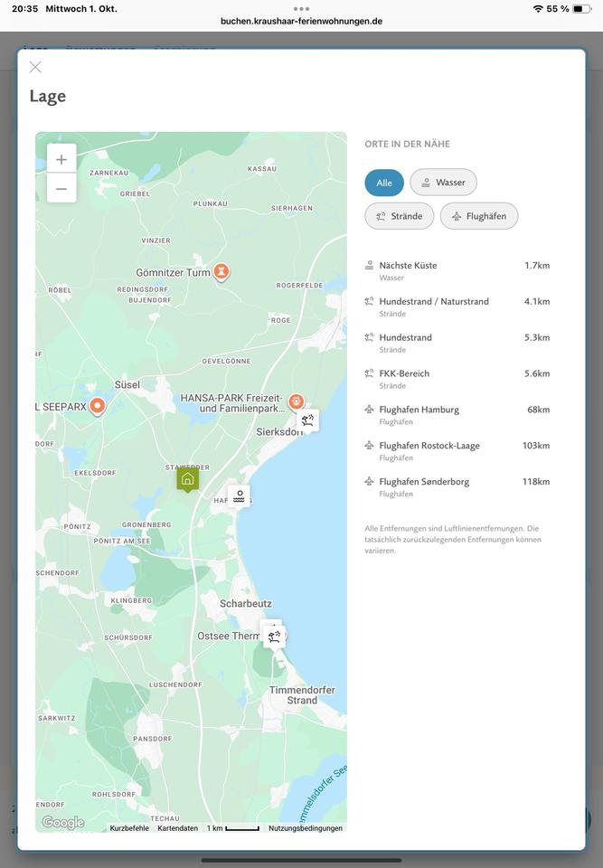The height and width of the screenshot is (868, 603).
Task: Filter nearby places by Strände
Action: (x=400, y=216)
